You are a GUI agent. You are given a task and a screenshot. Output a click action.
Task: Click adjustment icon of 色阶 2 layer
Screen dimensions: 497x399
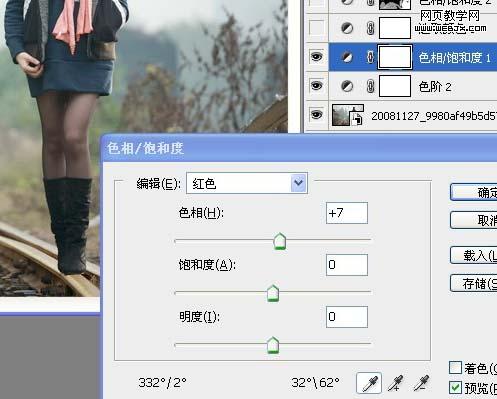coord(347,86)
